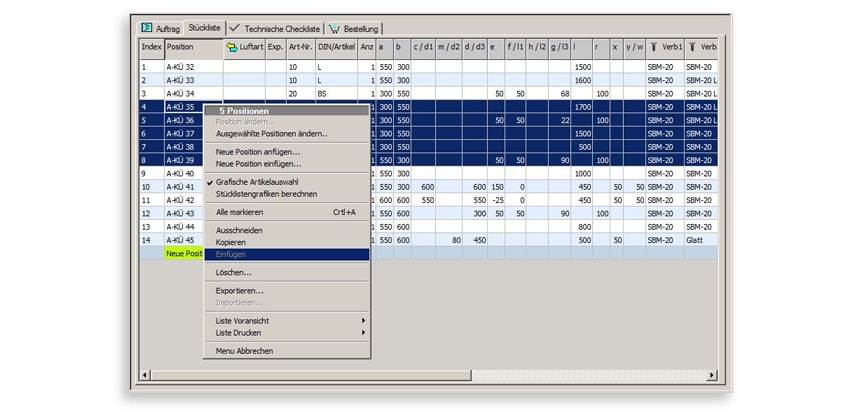Click the highlighted Neue Position cell

tap(184, 254)
